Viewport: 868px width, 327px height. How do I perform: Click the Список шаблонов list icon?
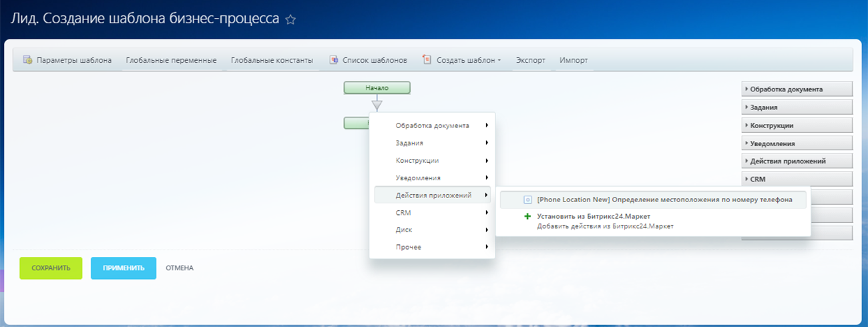click(334, 60)
